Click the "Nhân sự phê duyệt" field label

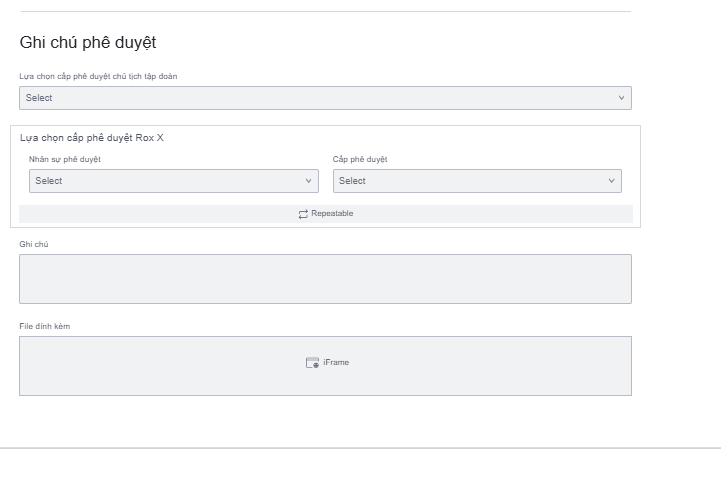(x=65, y=160)
